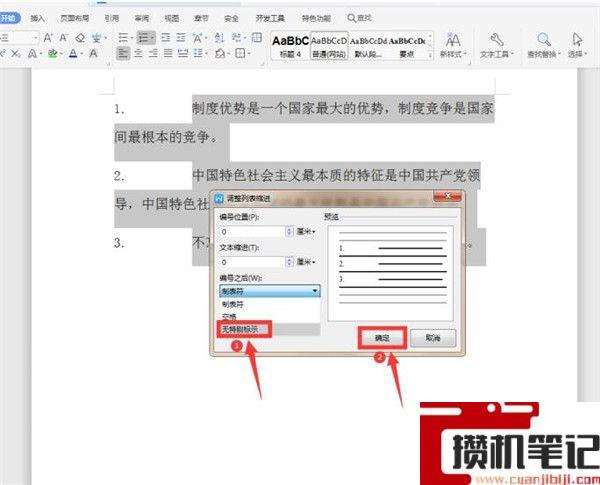Click the Chinese layout (A with arrows) icon
This screenshot has width=600, height=485.
coord(197,38)
